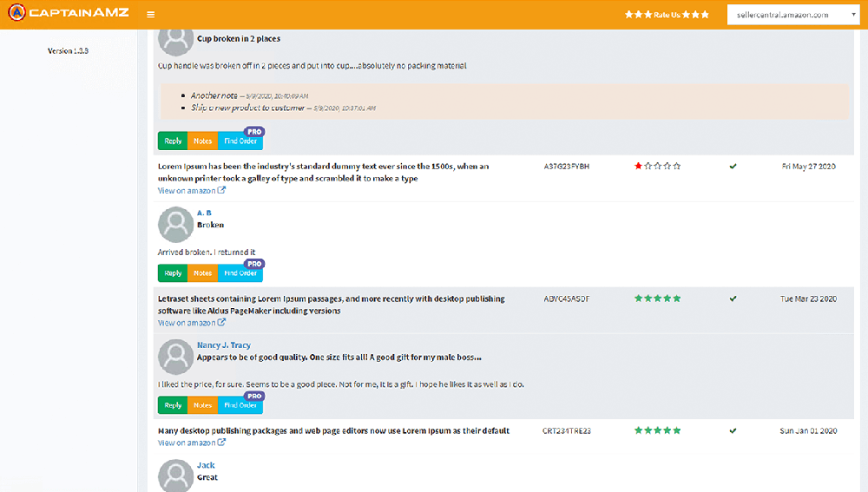
Task: Click A. B reviewer avatar icon
Action: (175, 224)
